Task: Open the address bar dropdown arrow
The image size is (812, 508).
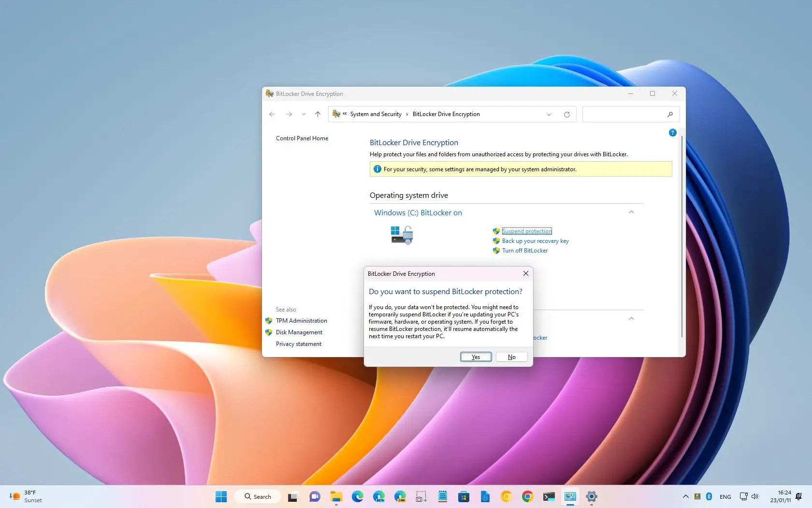Action: [549, 114]
